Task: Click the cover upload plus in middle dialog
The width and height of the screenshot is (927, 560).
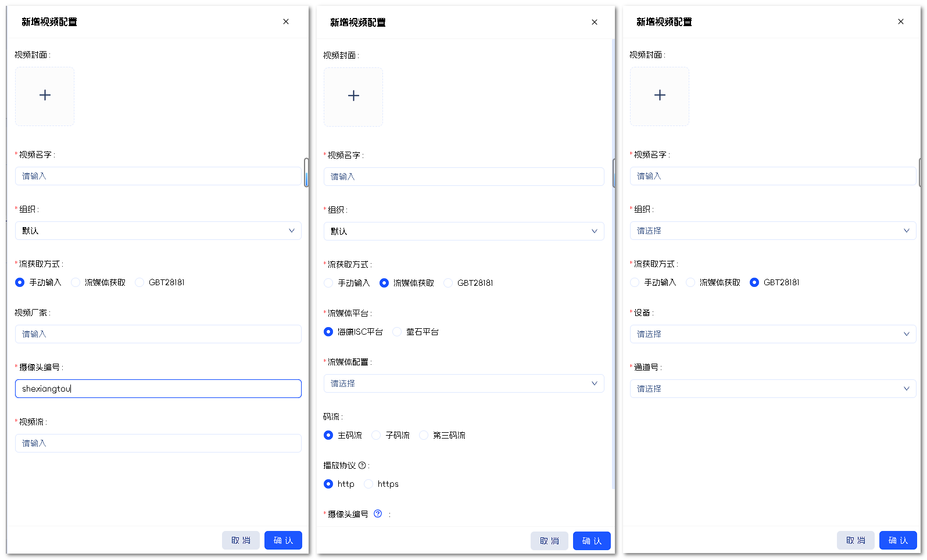Action: coord(353,96)
